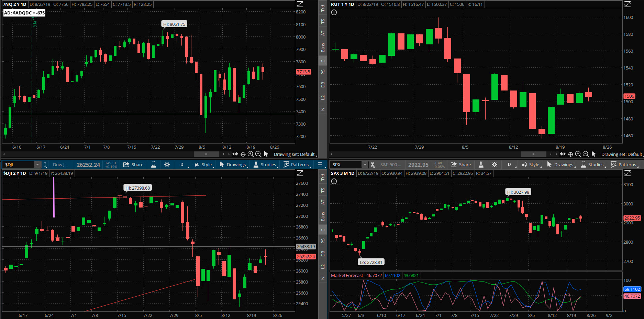The image size is (644, 319).
Task: Open the $DJI symbol dropdown arrow
Action: pyautogui.click(x=37, y=164)
